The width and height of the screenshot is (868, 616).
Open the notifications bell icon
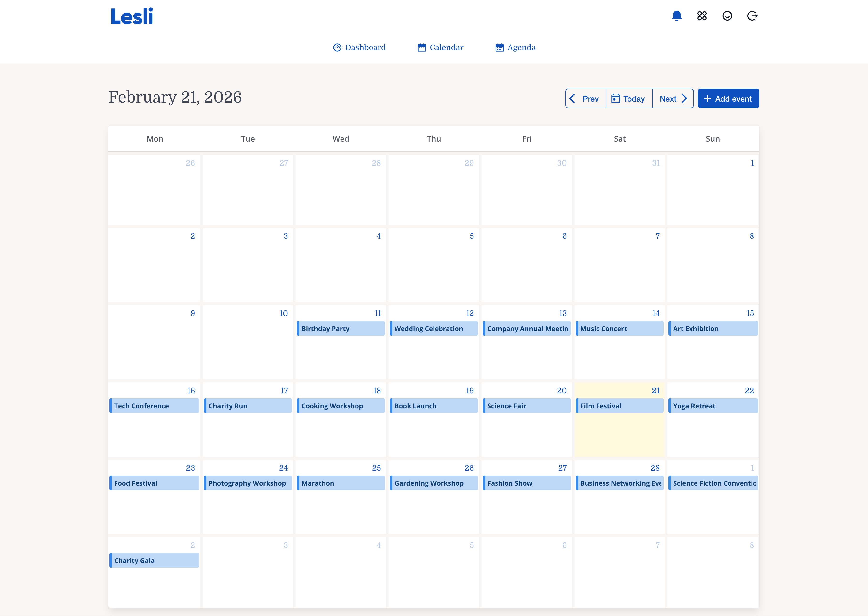point(677,16)
